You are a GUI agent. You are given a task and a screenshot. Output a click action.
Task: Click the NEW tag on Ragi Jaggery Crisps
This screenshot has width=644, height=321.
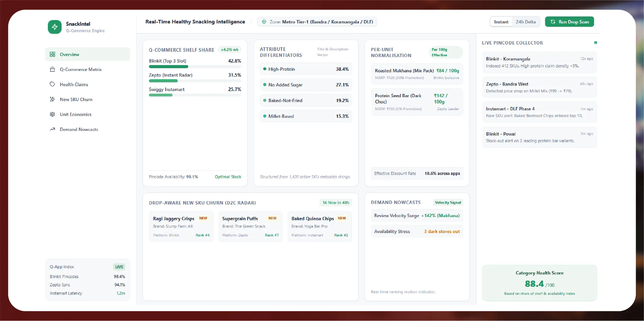point(203,218)
